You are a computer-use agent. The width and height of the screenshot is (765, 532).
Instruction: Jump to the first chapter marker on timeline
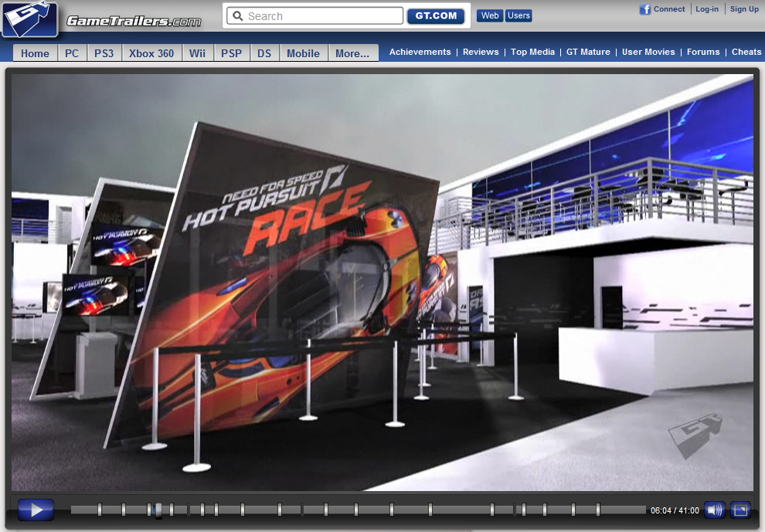coord(100,510)
